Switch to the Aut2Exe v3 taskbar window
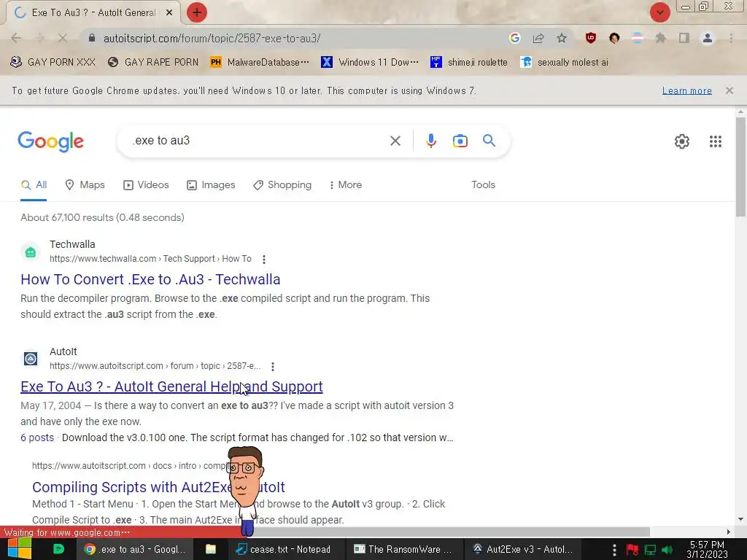The image size is (747, 560). click(522, 549)
